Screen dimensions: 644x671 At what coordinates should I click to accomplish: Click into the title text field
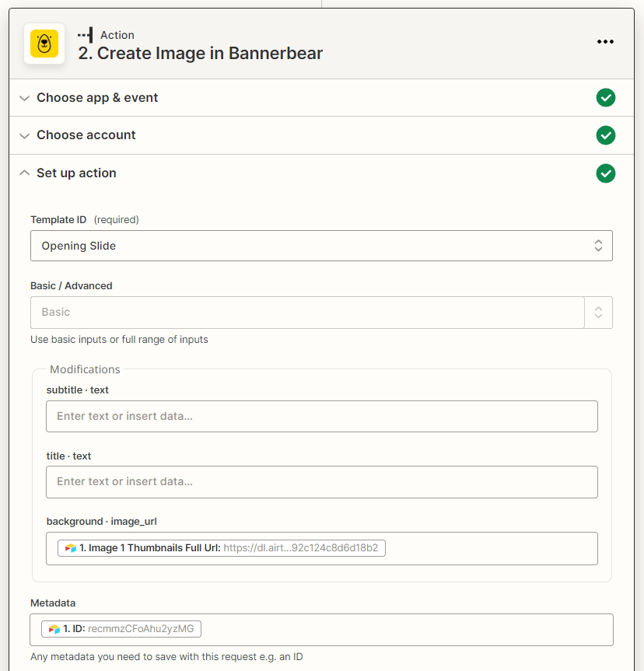[x=321, y=482]
